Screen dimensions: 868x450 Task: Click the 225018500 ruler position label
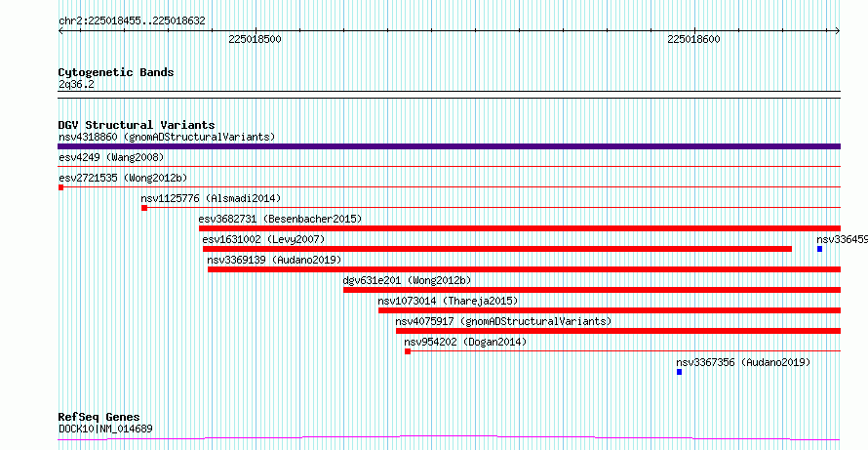(x=255, y=39)
